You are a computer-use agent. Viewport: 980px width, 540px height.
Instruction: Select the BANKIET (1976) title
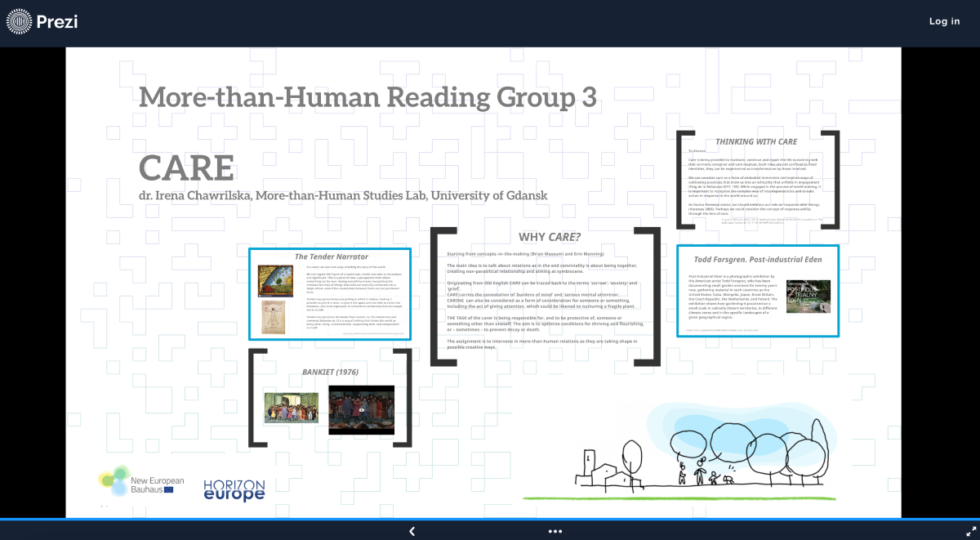point(330,372)
